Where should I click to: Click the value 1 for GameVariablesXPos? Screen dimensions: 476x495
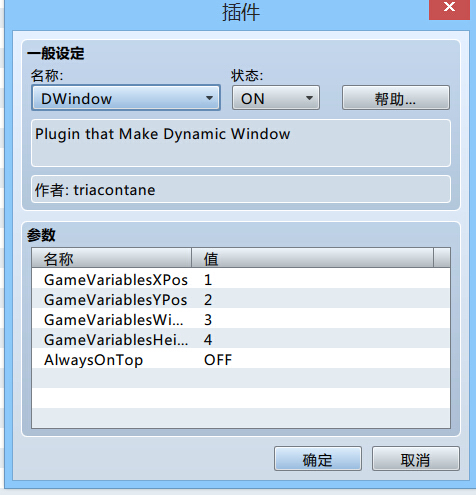[208, 280]
